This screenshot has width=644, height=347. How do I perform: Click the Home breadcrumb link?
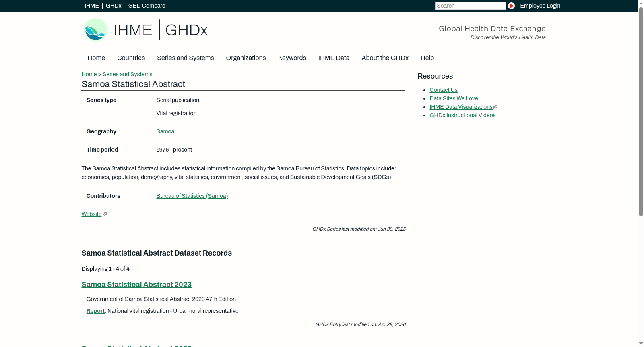pos(89,74)
